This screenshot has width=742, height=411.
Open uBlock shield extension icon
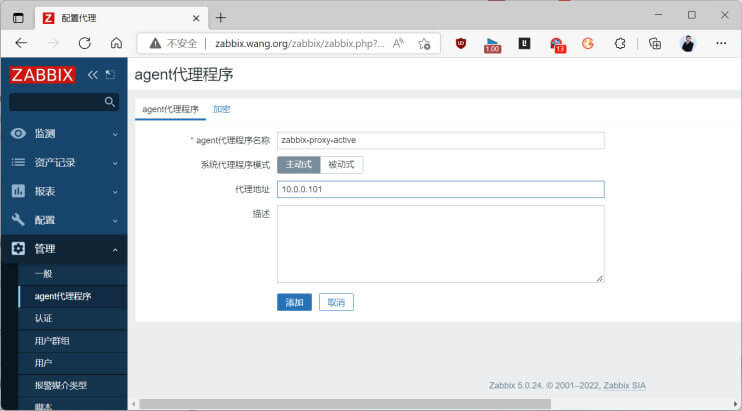[460, 44]
